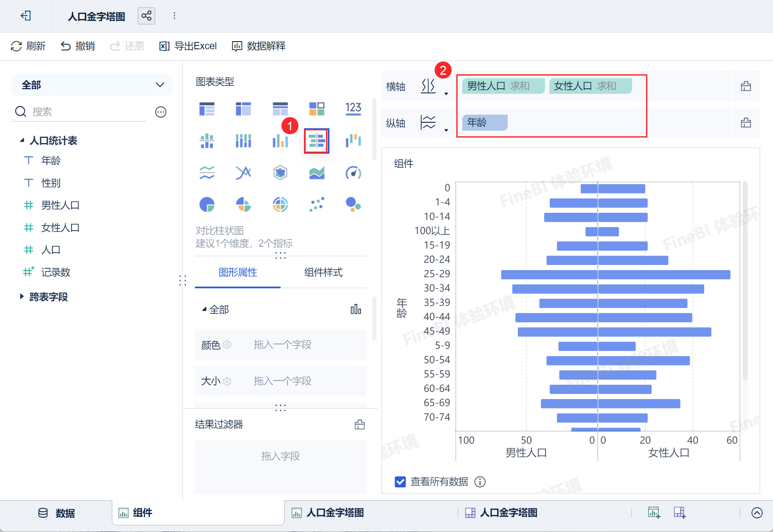Switch to the 组件样式 tab
This screenshot has width=773, height=532.
[x=323, y=273]
